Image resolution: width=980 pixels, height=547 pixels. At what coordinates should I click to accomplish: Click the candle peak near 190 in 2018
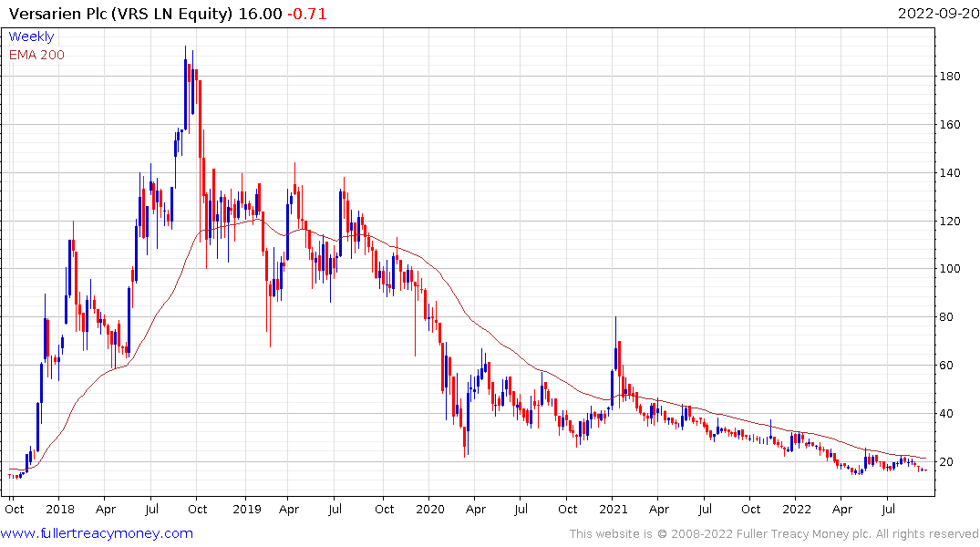(x=186, y=88)
